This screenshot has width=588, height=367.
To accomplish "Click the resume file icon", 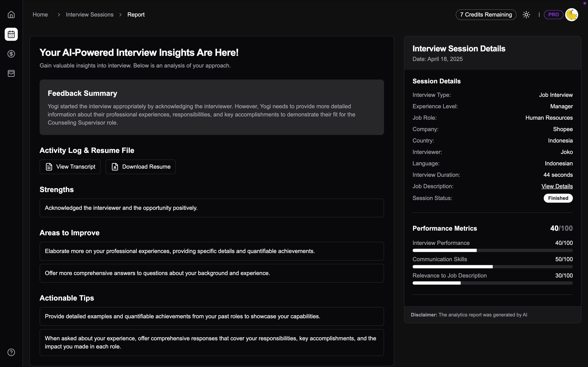I will 115,167.
